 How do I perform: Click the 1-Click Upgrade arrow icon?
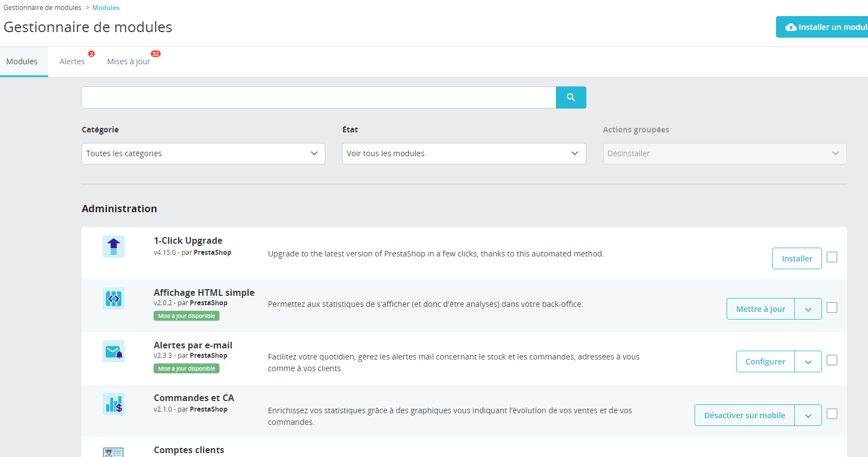coord(113,246)
